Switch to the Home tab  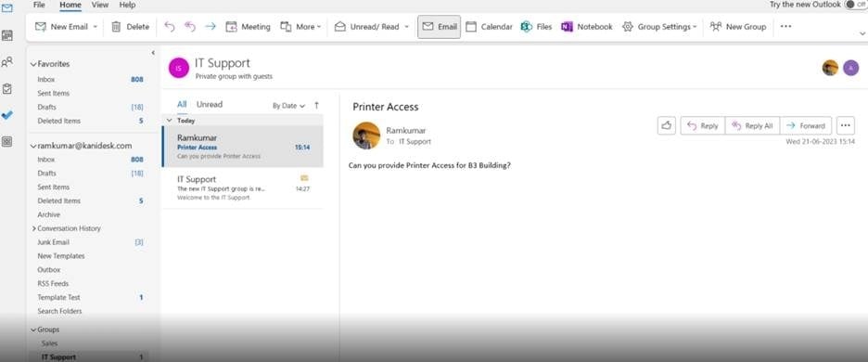(x=70, y=5)
